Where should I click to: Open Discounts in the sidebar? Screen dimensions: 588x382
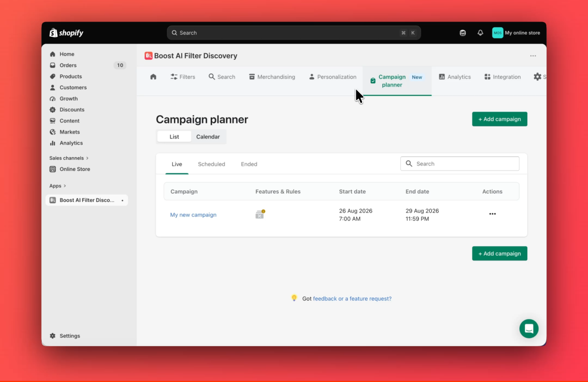click(x=72, y=110)
